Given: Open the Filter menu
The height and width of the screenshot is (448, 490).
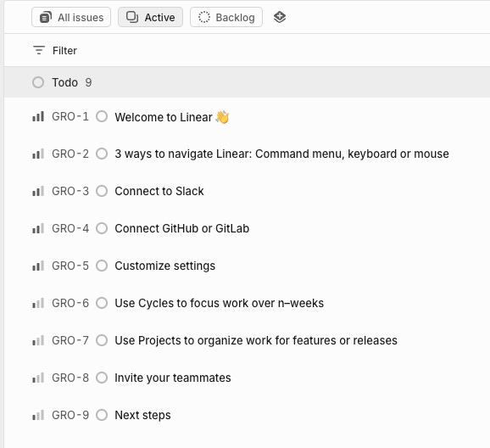Looking at the screenshot, I should [55, 50].
